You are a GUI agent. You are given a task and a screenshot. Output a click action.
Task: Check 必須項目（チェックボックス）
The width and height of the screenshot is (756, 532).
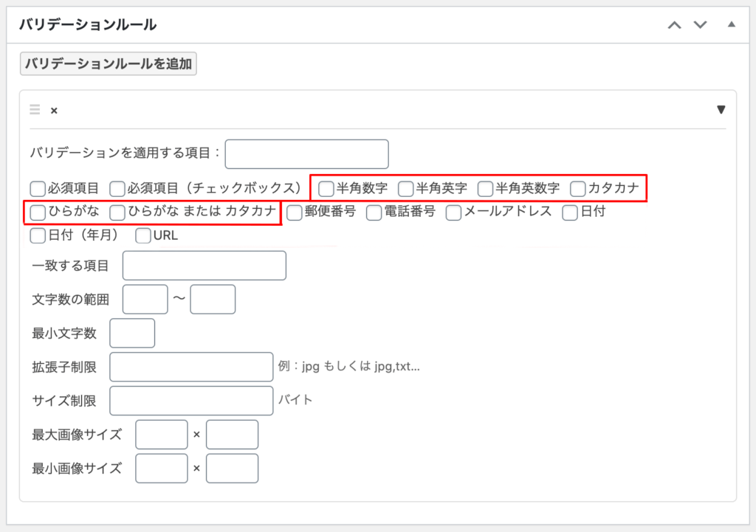(117, 188)
